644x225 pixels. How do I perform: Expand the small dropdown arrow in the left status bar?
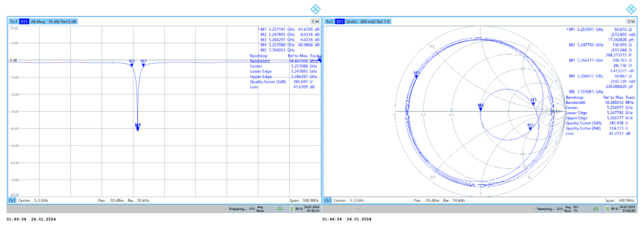tap(226, 209)
